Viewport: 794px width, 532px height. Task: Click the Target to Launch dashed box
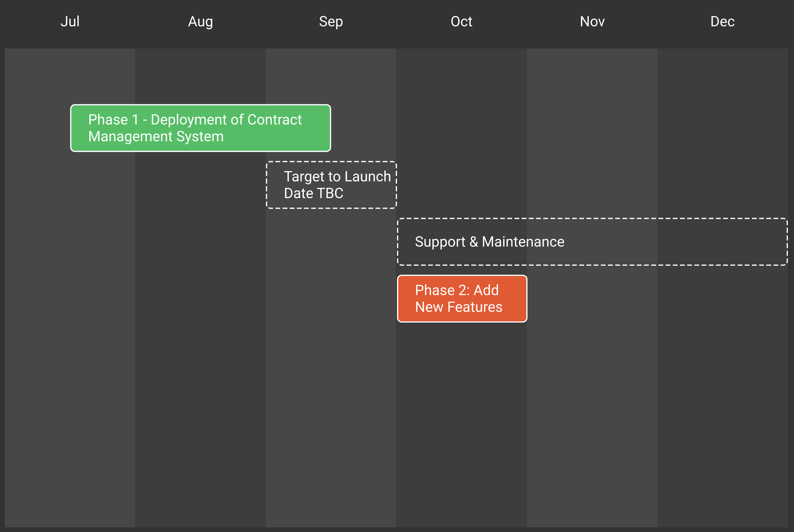click(x=332, y=185)
